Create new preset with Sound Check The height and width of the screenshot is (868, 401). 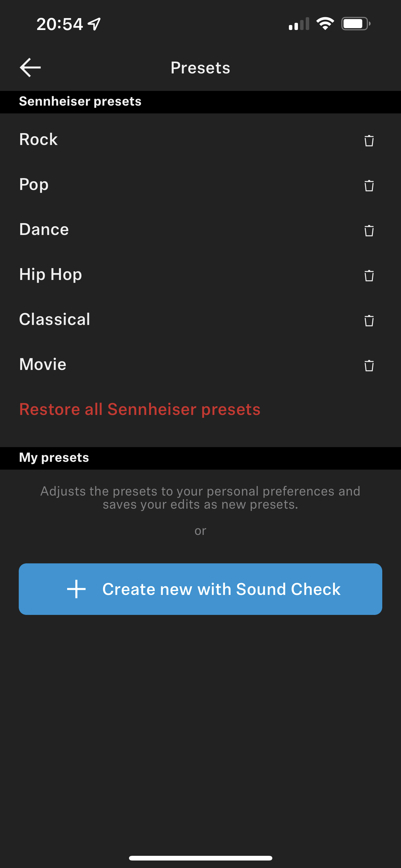[x=200, y=589]
